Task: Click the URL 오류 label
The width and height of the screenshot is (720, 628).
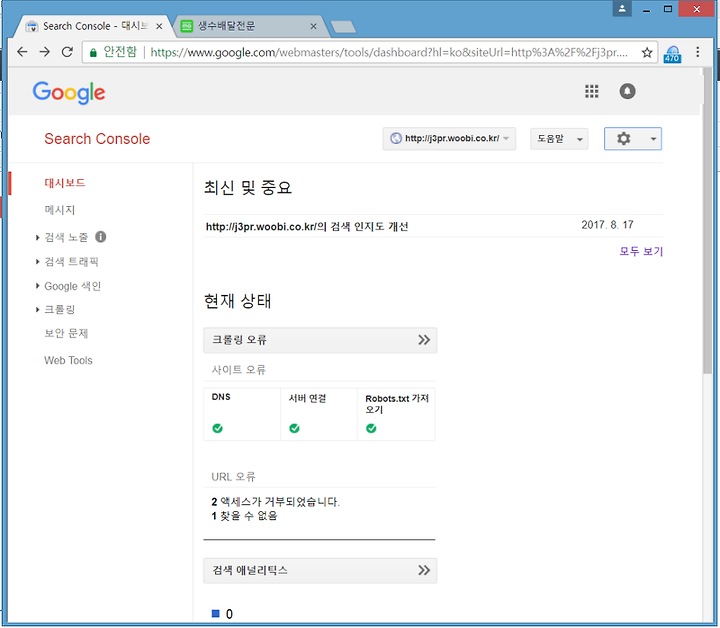Action: click(233, 477)
